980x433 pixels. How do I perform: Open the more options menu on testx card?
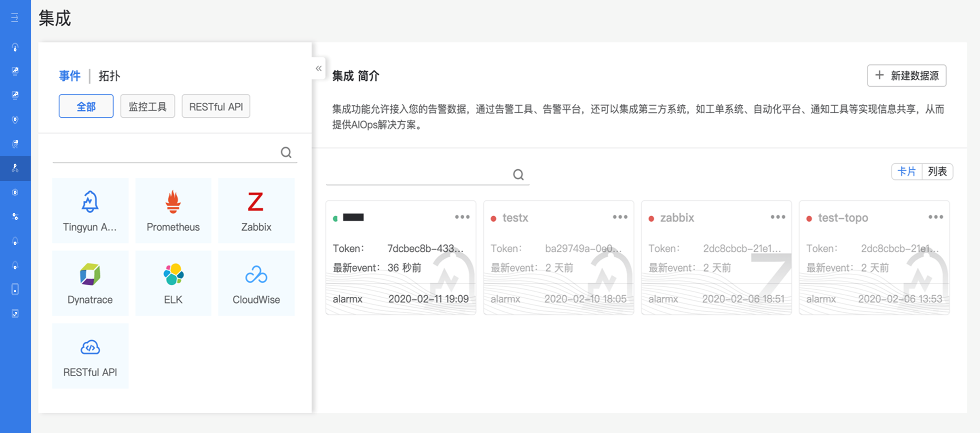620,217
